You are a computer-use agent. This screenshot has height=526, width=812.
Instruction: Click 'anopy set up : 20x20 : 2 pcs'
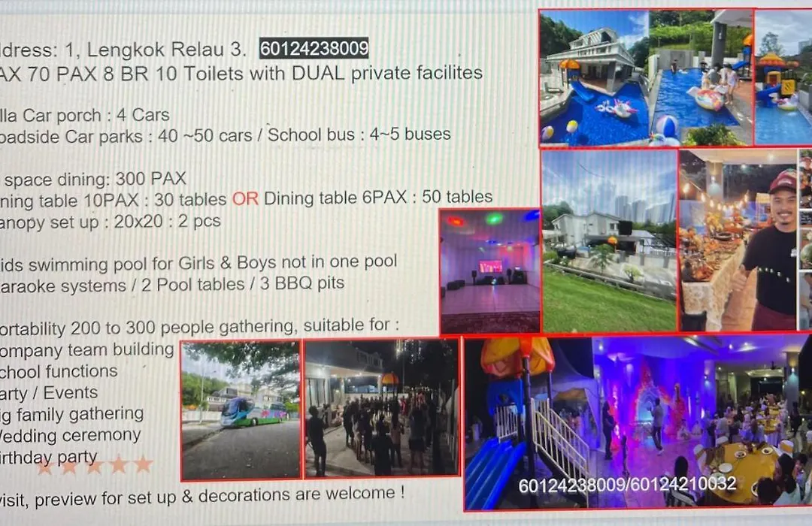(x=111, y=222)
